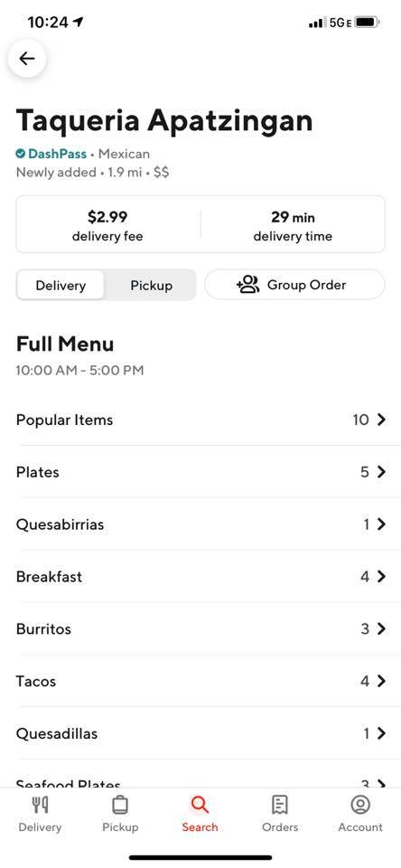
Task: Tap the Search magnifier icon
Action: click(200, 805)
